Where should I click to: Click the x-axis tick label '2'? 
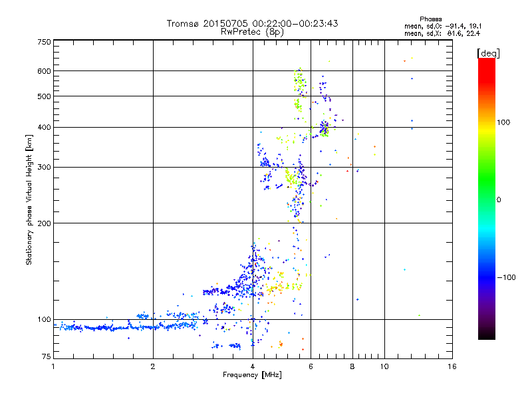tap(153, 366)
